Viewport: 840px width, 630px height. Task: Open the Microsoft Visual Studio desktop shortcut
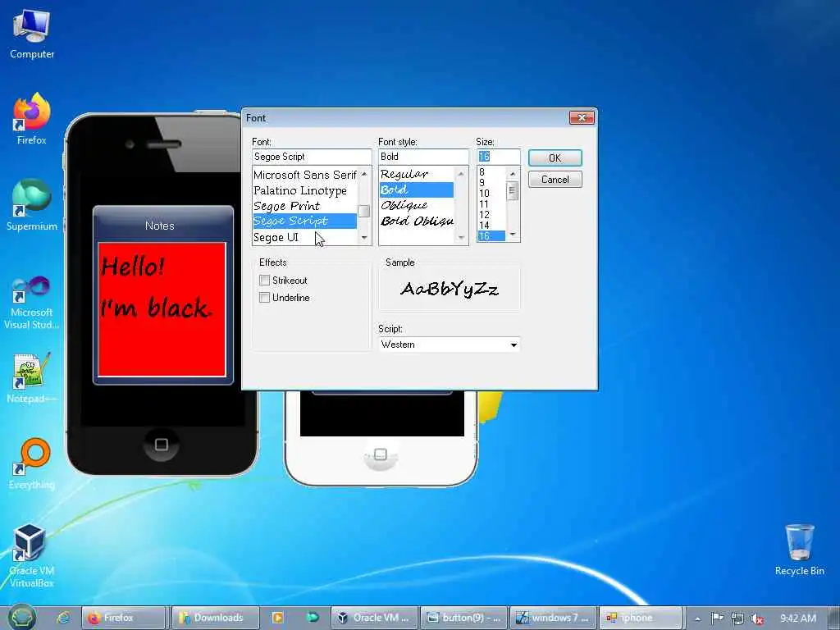[32, 302]
